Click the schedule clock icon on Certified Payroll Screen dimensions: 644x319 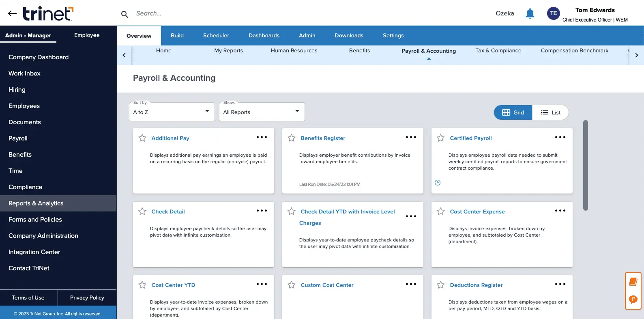pos(438,183)
